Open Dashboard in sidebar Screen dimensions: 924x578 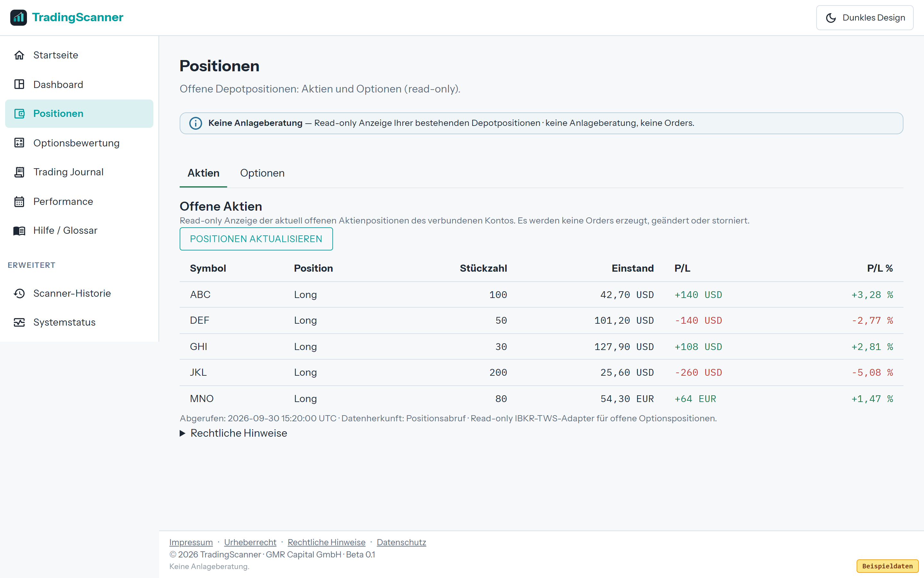pos(79,84)
